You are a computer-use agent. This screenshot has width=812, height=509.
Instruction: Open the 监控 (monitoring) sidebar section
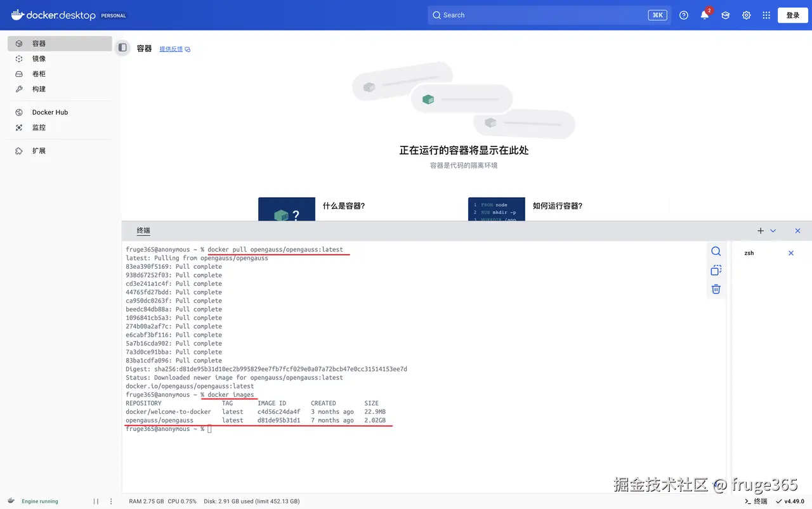(38, 127)
